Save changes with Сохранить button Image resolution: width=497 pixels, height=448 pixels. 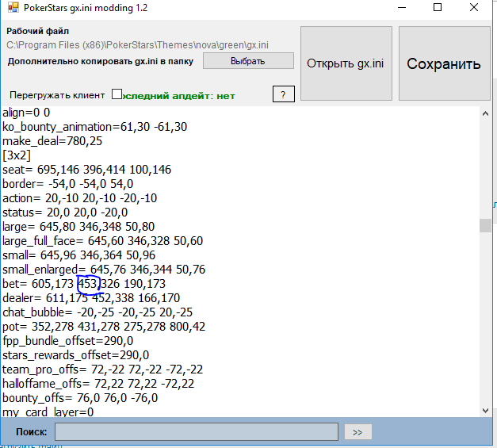445,63
